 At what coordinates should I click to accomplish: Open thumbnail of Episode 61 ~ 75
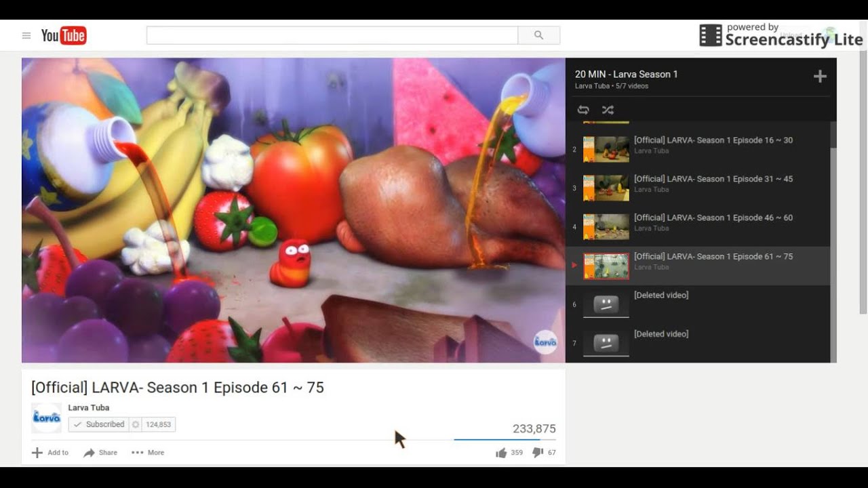[x=606, y=266]
